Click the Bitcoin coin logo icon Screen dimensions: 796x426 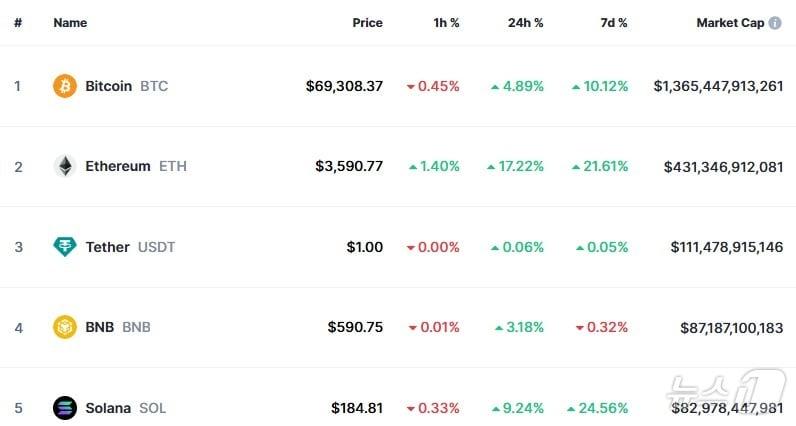(65, 86)
